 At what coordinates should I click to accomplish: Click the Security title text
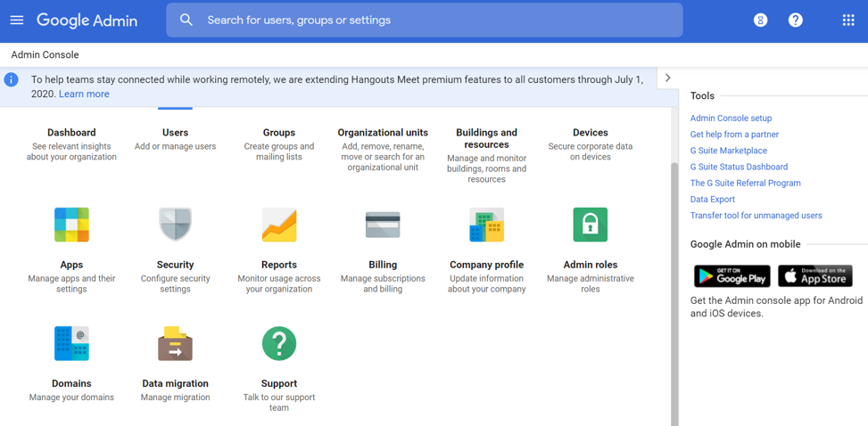coord(175,265)
